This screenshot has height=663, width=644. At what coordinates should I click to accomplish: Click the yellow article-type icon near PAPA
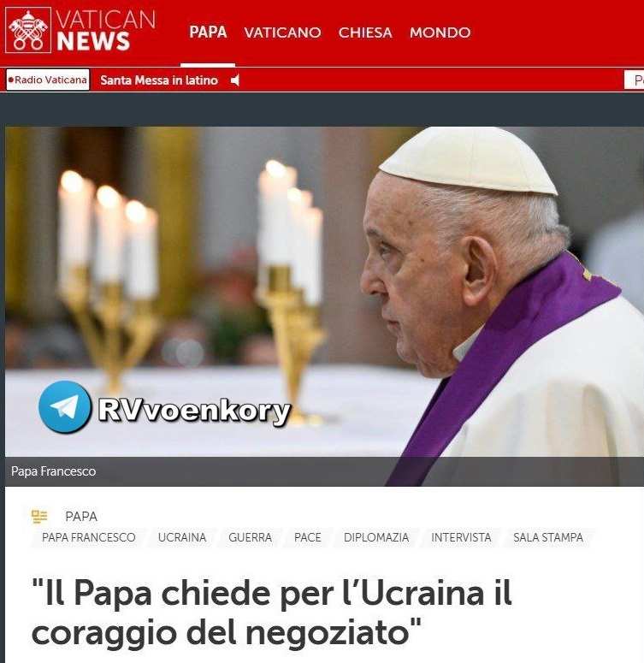click(x=39, y=516)
